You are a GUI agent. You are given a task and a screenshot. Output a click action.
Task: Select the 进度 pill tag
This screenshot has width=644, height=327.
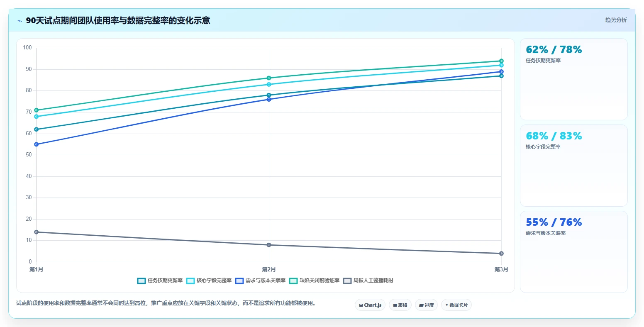click(x=426, y=305)
